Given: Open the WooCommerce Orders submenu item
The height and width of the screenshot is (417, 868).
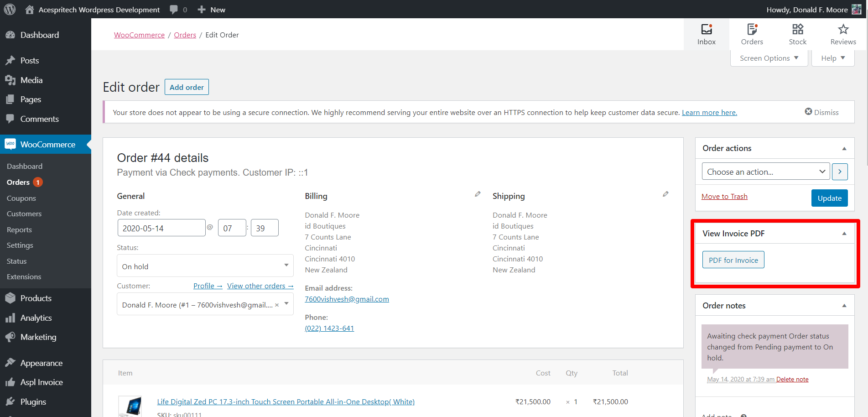Looking at the screenshot, I should point(18,182).
